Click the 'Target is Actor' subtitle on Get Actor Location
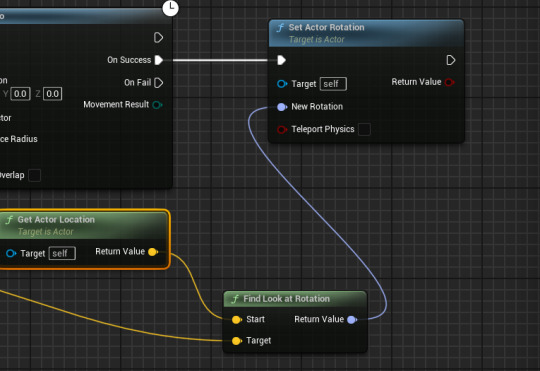This screenshot has width=540, height=371. (45, 232)
